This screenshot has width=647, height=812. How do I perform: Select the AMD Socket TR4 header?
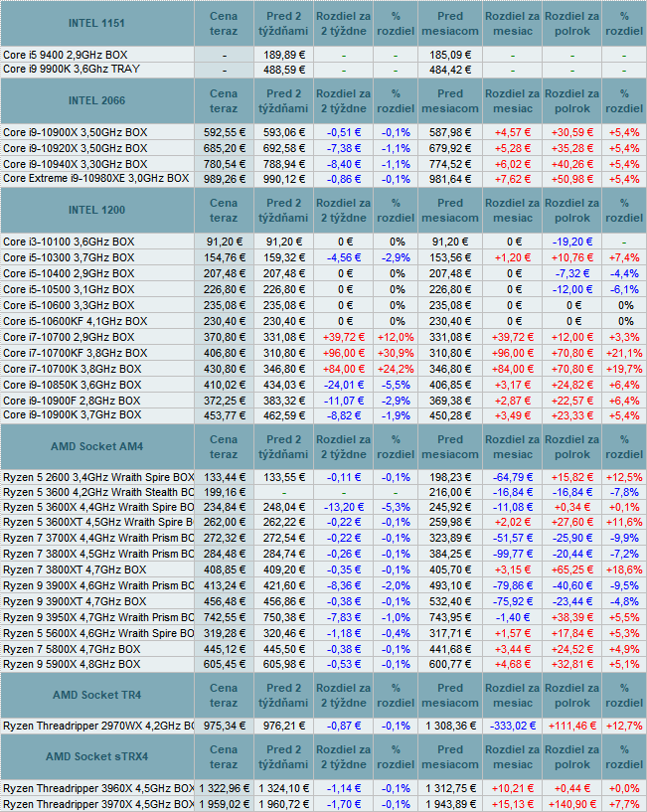[x=96, y=695]
